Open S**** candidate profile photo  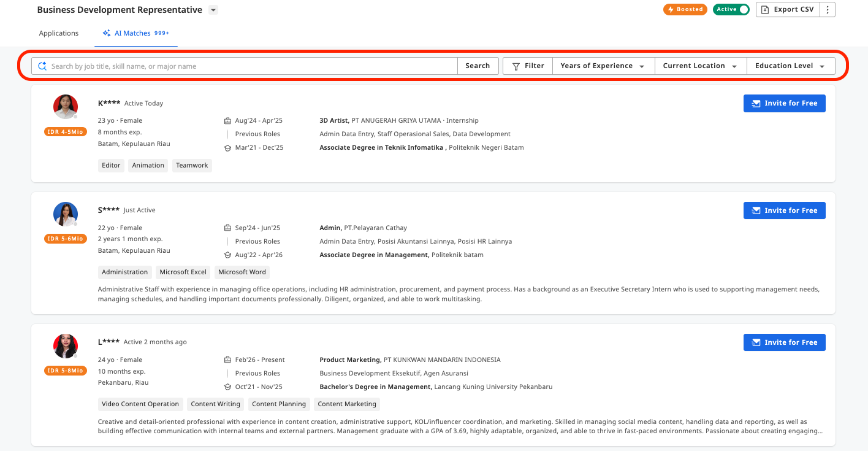pos(66,214)
